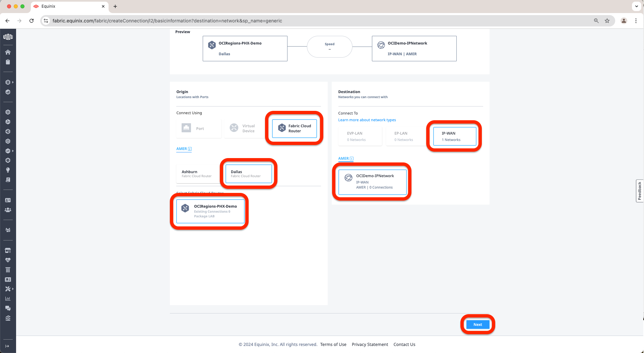Select Fabric Cloud Router under Connect Using
Image resolution: width=644 pixels, height=353 pixels.
click(x=294, y=128)
